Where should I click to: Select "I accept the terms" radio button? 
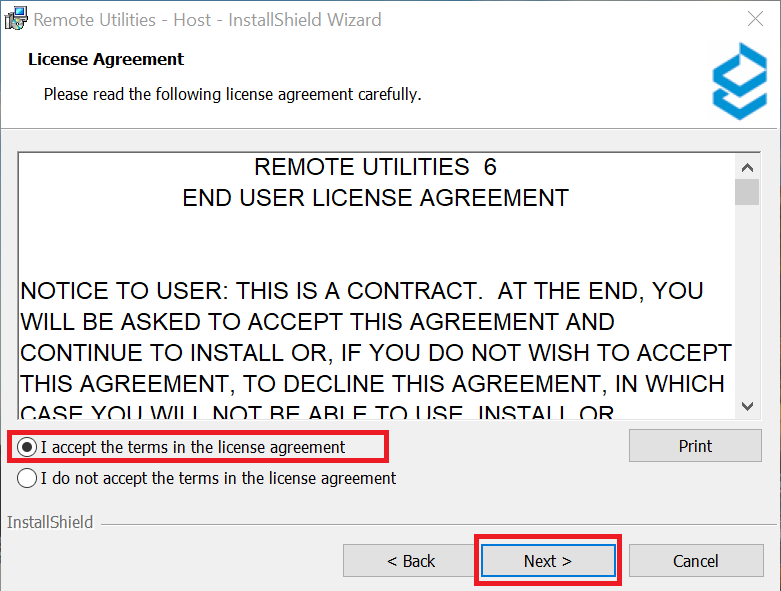27,447
